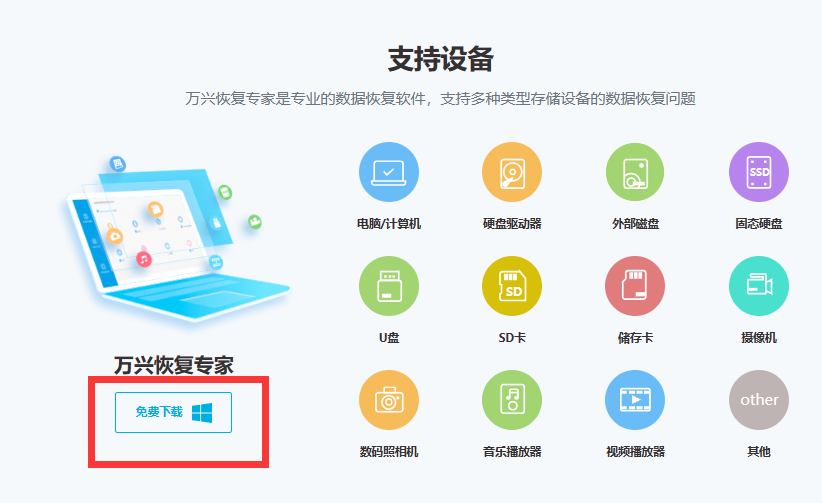Screen dimensions: 822x503
Task: Click the subtitle describing 万兴恢复专家 software
Action: [440, 99]
